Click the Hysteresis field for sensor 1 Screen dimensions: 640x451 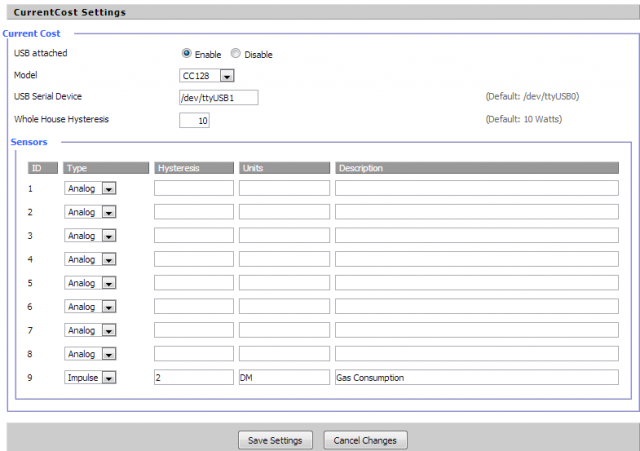(x=194, y=188)
